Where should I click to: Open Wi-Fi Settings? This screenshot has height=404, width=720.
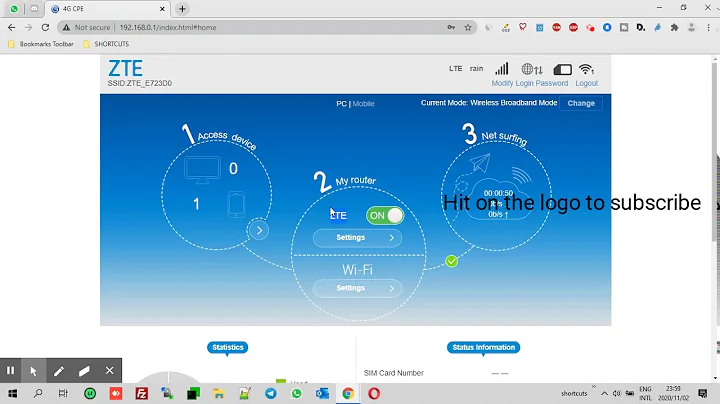(357, 288)
